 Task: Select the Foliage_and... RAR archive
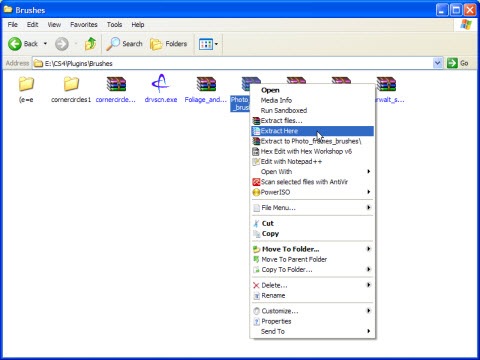206,90
